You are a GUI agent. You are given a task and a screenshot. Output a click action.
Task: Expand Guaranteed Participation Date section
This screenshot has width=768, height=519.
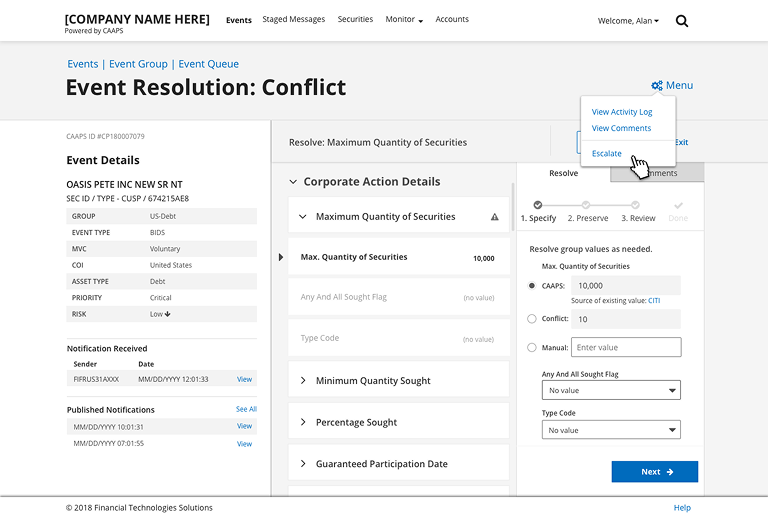pyautogui.click(x=303, y=464)
